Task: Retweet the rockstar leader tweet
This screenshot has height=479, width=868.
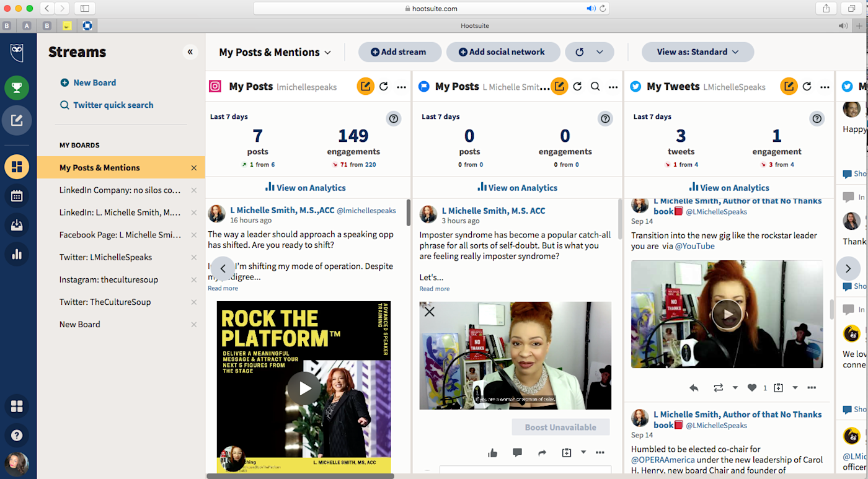Action: point(718,388)
